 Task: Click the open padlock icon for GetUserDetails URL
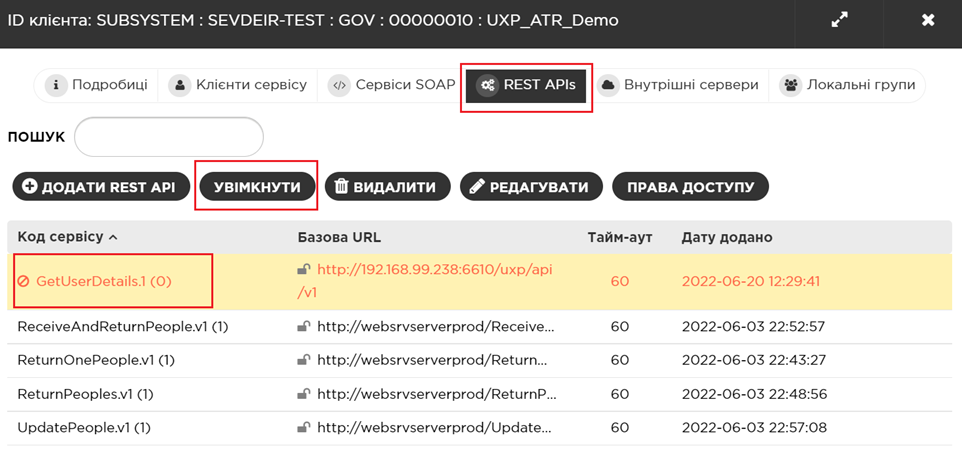[304, 270]
